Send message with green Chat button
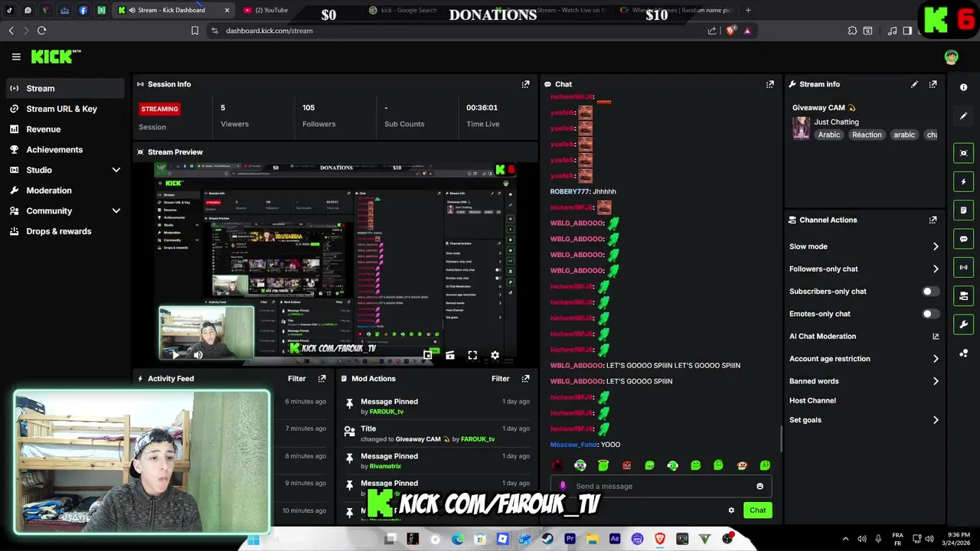 click(x=757, y=510)
